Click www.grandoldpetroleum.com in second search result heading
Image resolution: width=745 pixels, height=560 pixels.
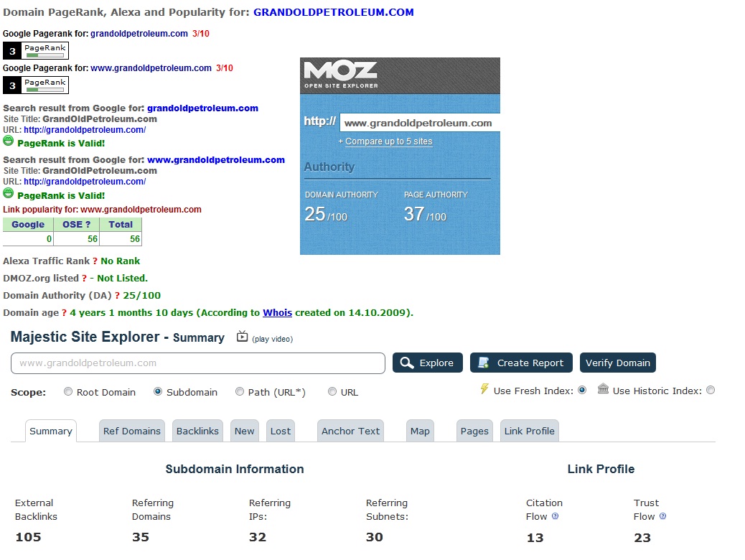[x=216, y=159]
